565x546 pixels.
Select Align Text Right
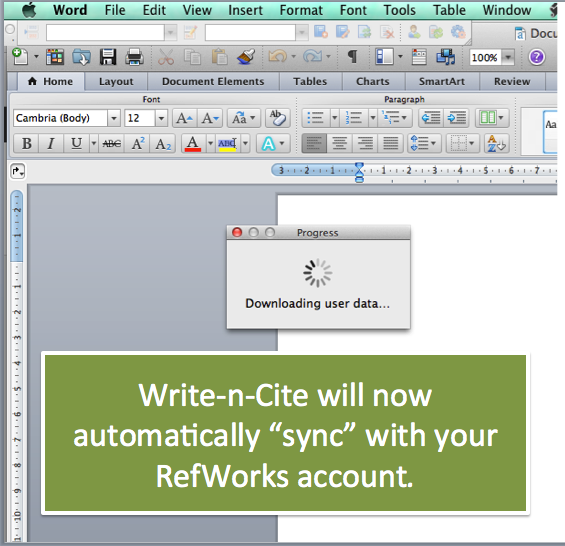pos(365,144)
